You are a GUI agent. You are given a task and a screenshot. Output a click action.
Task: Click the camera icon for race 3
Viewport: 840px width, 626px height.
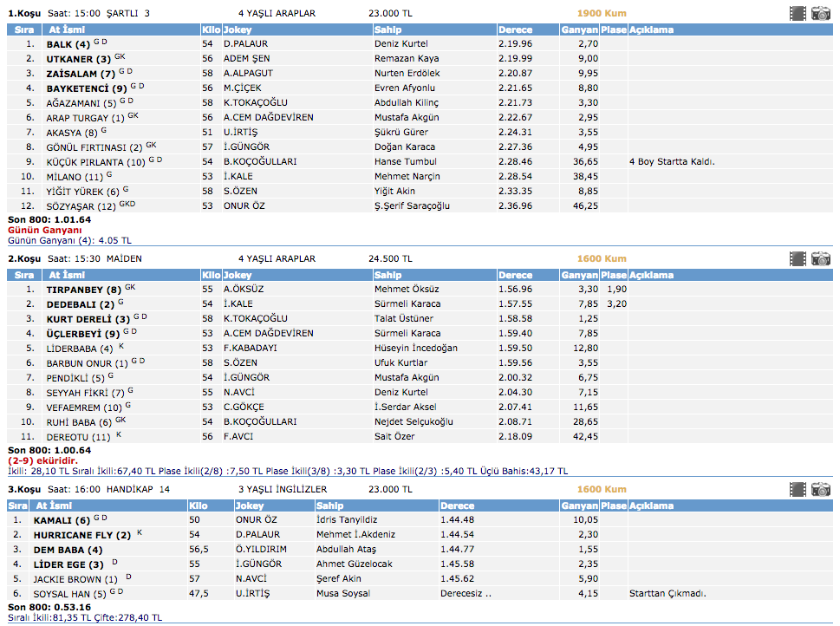pyautogui.click(x=820, y=489)
